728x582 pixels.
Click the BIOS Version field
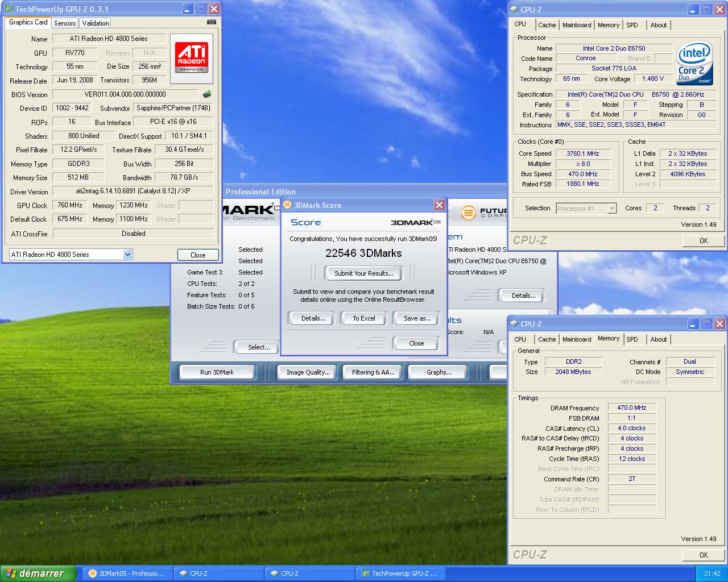125,94
